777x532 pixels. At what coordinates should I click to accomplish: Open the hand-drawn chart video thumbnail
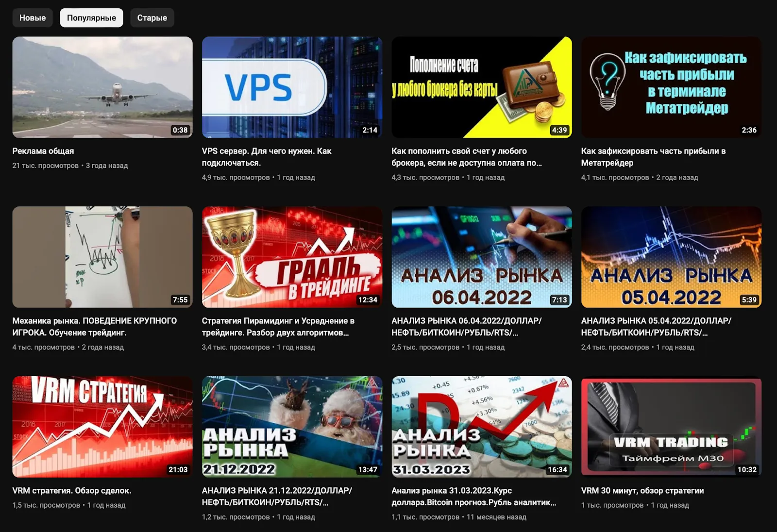(102, 257)
